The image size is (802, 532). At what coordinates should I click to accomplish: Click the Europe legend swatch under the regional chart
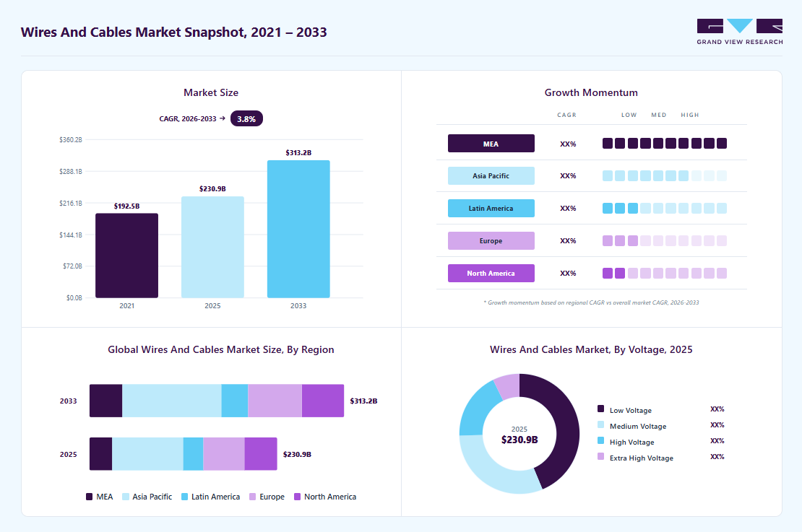pos(252,497)
